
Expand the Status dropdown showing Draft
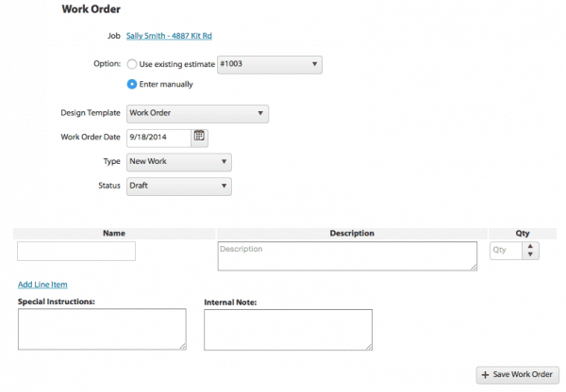coord(178,186)
